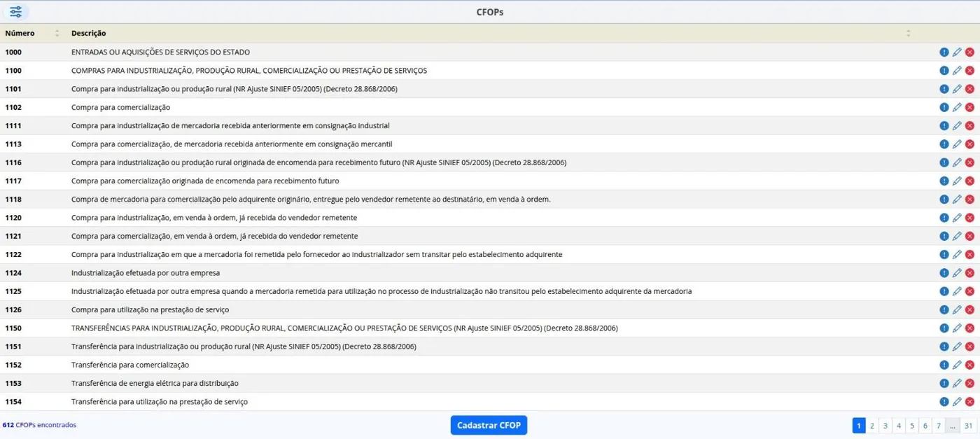
Task: Click '612 CFOPs encontrados' counter text
Action: tap(39, 425)
